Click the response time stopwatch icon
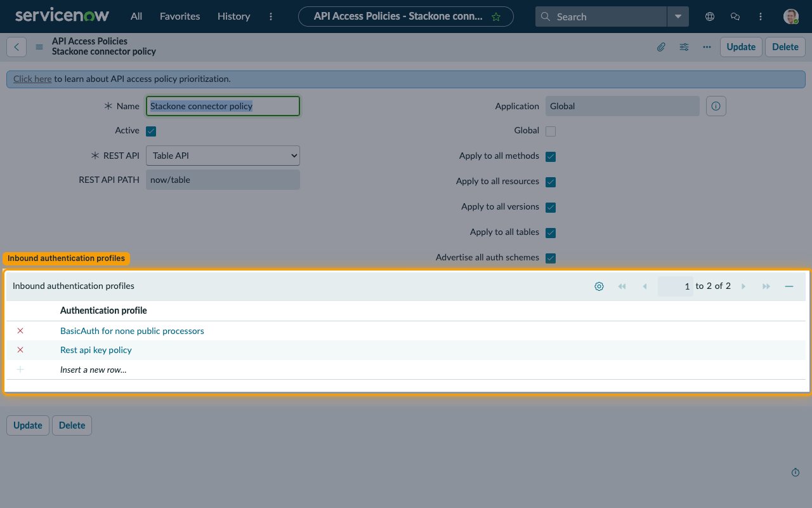The image size is (812, 508). pos(796,472)
